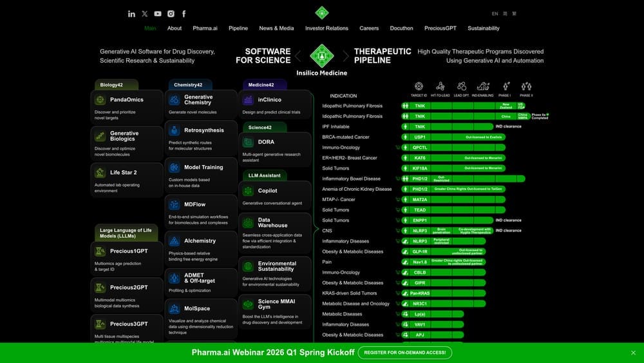Image resolution: width=644 pixels, height=363 pixels.
Task: Click left arrow beside Software for Science
Action: [x=298, y=56]
